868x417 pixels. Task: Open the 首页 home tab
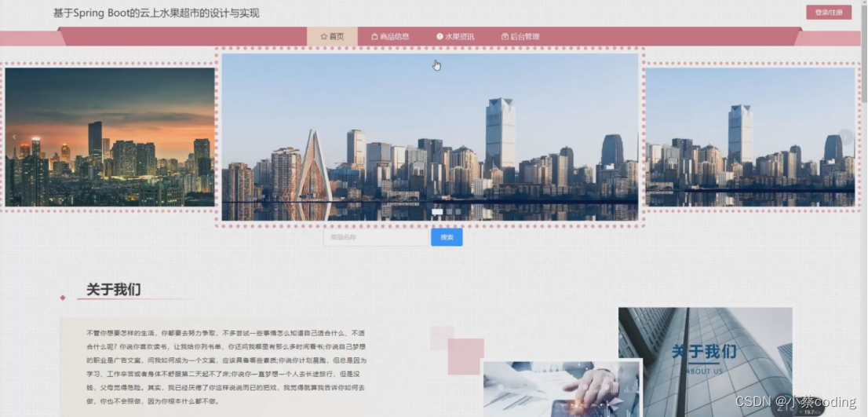coord(332,37)
